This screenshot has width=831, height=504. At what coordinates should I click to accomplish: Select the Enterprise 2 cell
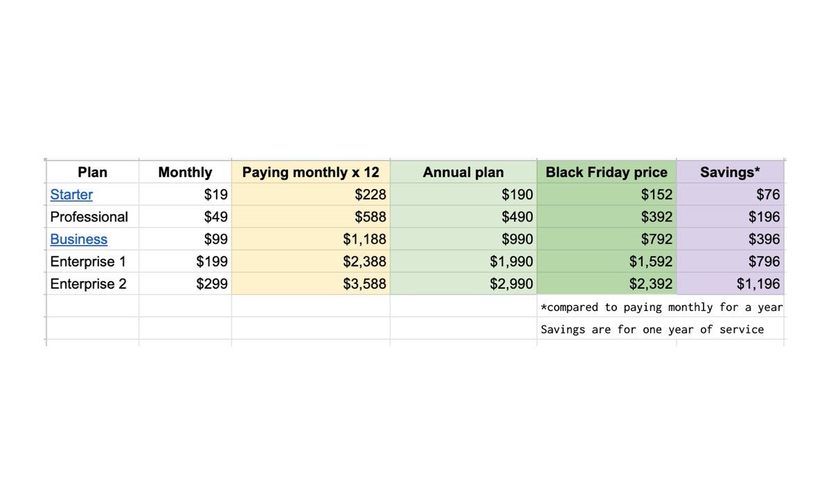click(88, 284)
